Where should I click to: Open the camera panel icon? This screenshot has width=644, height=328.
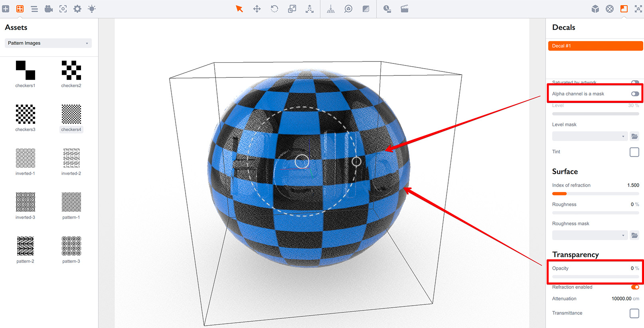point(49,9)
